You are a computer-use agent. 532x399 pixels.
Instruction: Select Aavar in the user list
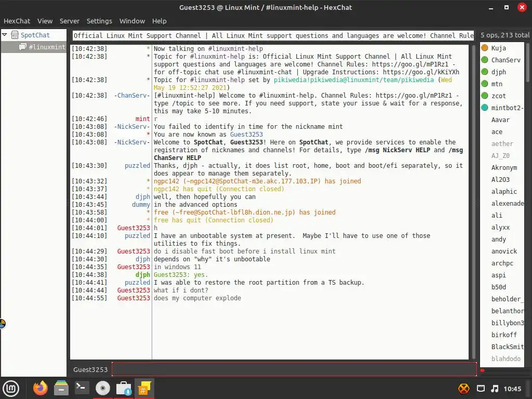[x=500, y=120]
